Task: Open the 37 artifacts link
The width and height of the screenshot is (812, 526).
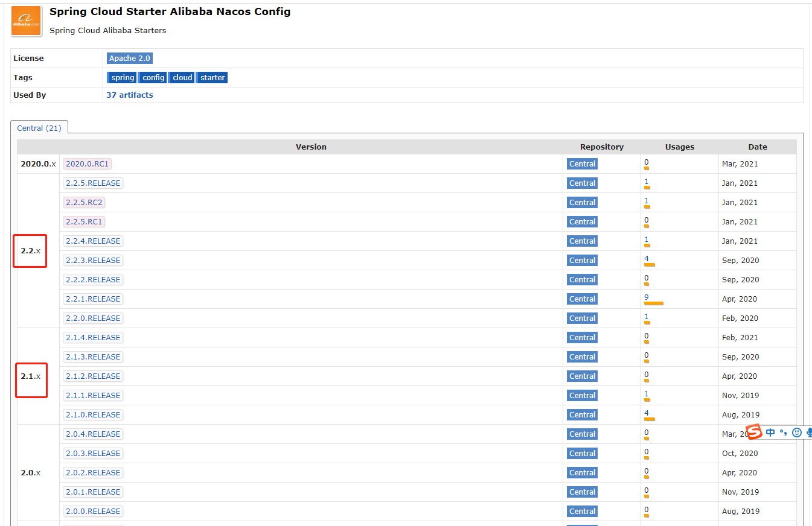Action: click(130, 95)
